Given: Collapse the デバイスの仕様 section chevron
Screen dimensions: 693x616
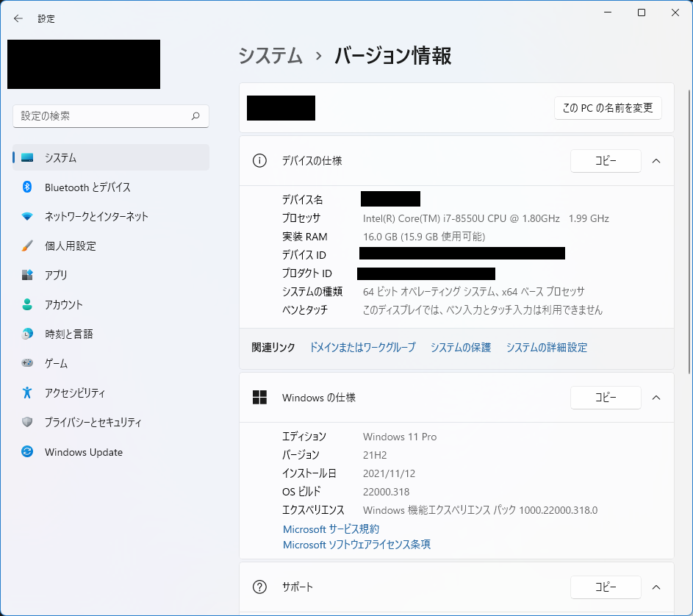Looking at the screenshot, I should point(656,161).
